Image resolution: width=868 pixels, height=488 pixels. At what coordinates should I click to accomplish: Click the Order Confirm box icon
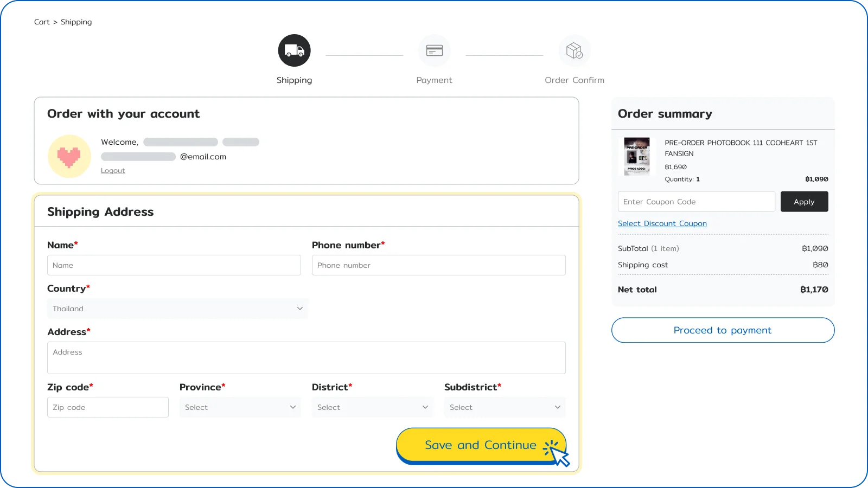point(574,50)
